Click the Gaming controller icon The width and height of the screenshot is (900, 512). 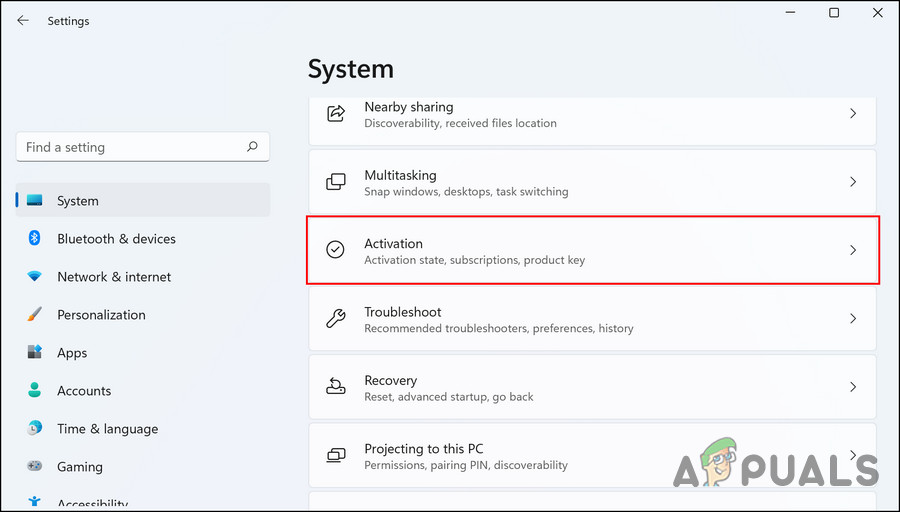(34, 466)
